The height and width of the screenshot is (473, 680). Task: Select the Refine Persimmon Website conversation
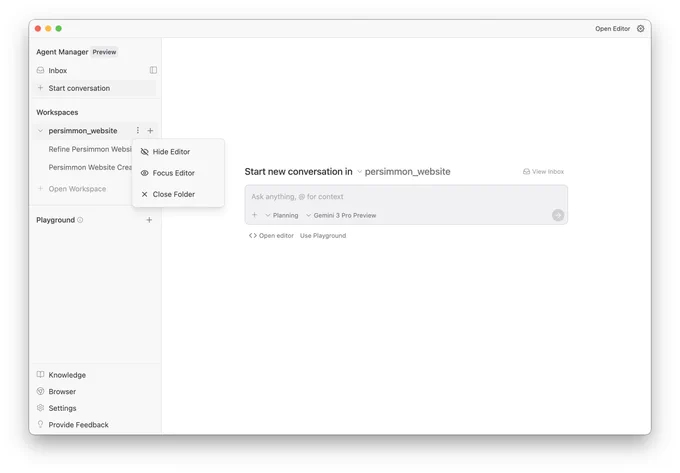pos(90,149)
